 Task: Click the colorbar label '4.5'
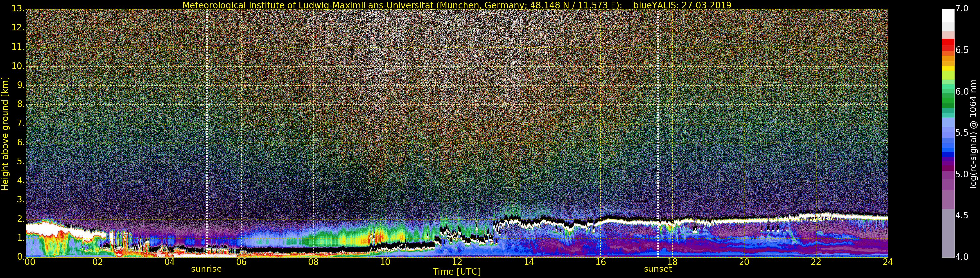click(x=962, y=216)
